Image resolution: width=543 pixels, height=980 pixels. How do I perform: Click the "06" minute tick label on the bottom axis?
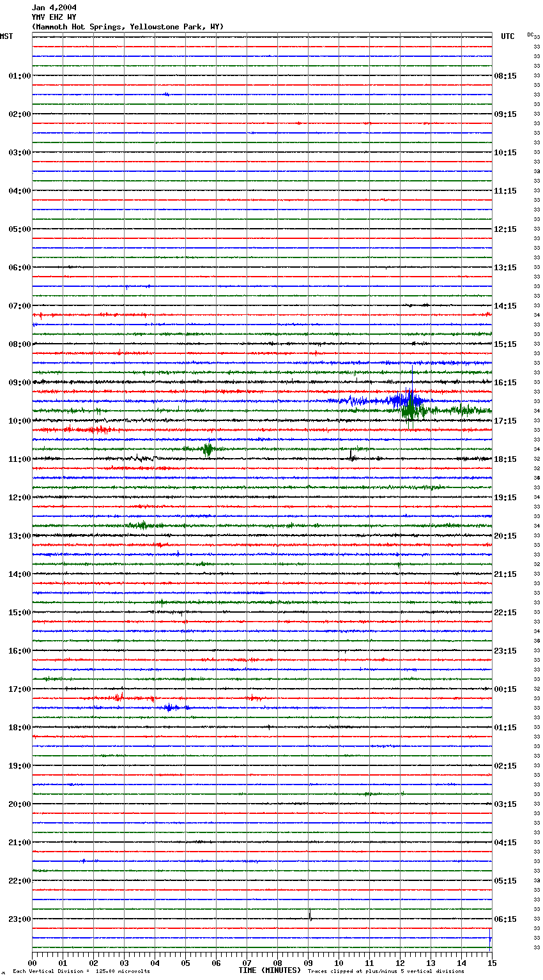216,962
